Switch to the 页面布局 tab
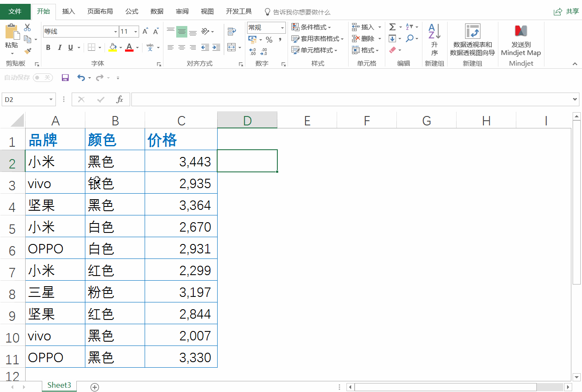This screenshot has width=582, height=392. (x=100, y=12)
